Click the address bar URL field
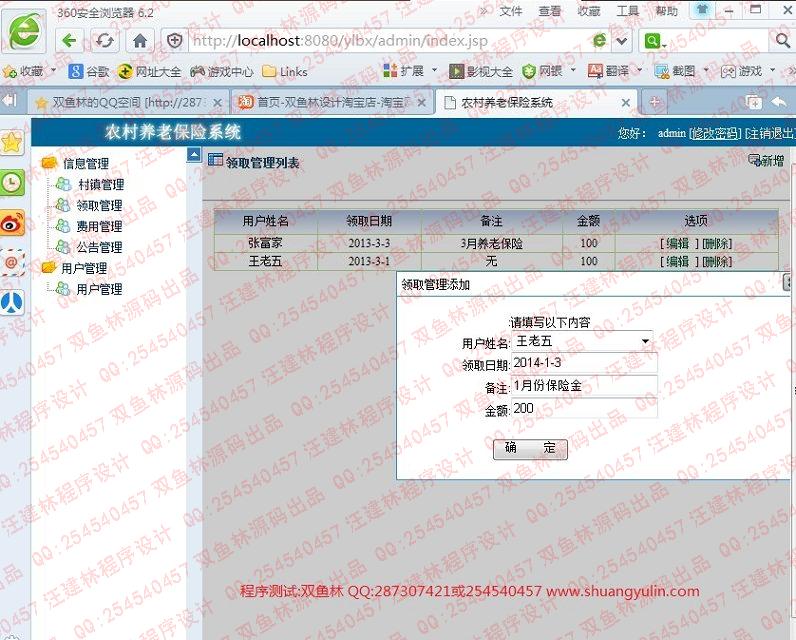 point(386,41)
